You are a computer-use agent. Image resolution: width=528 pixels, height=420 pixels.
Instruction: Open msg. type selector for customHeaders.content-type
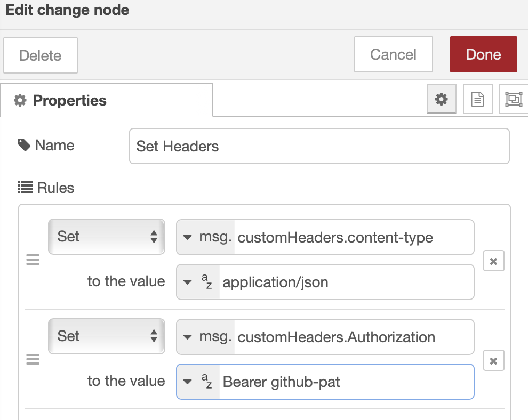point(205,237)
